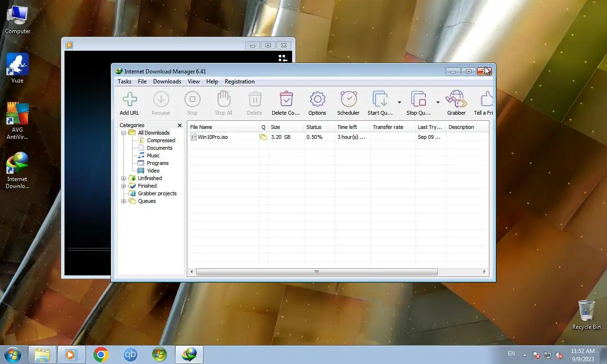Click the Stop Queue icon
This screenshot has height=364, width=607.
click(x=419, y=99)
